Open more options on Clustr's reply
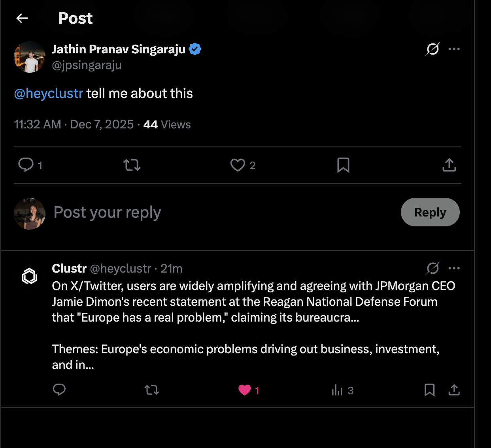Image resolution: width=491 pixels, height=448 pixels. coord(454,268)
